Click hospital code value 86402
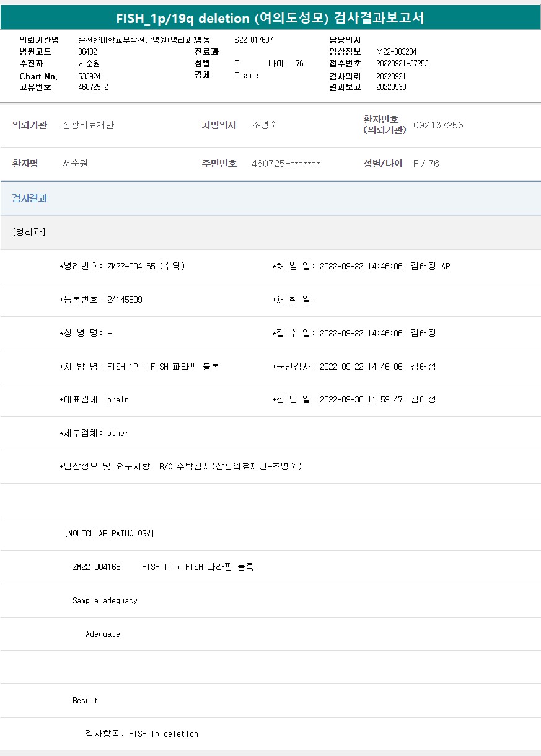 pyautogui.click(x=87, y=51)
